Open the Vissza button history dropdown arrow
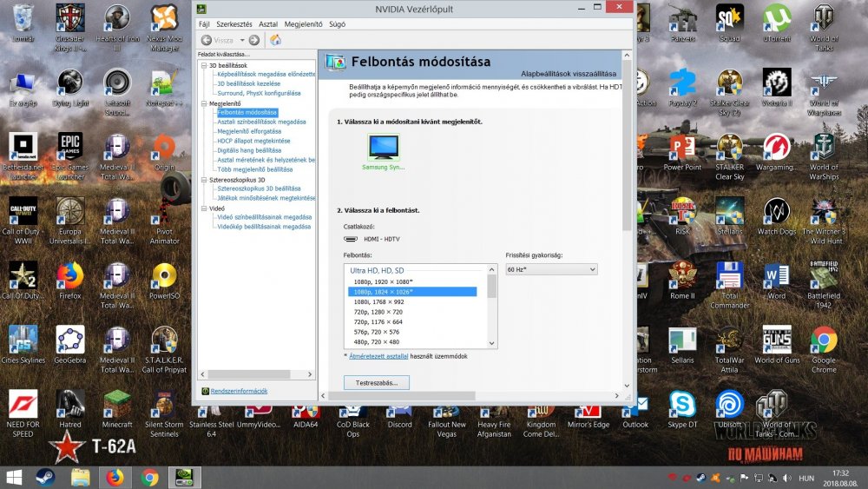The width and height of the screenshot is (868, 489). [x=242, y=41]
